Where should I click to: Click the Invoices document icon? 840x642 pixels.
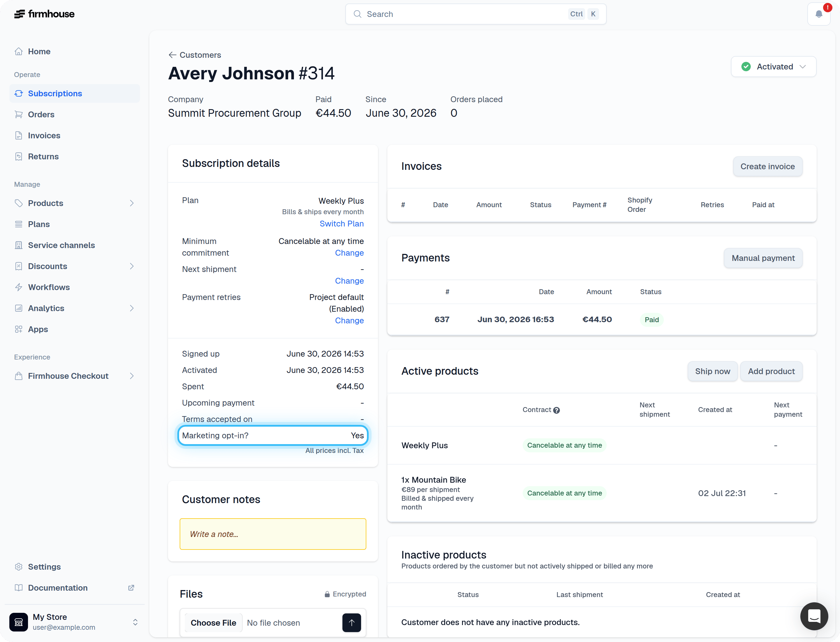point(18,135)
